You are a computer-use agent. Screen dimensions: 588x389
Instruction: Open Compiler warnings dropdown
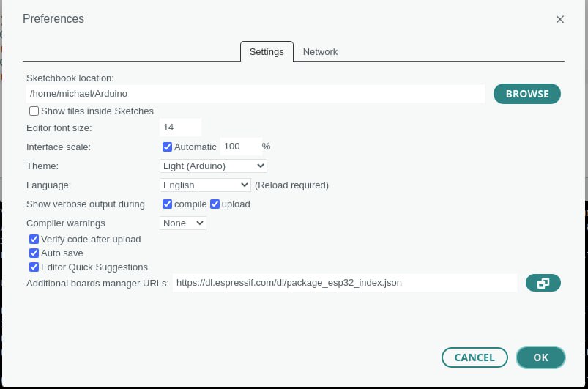tap(183, 223)
